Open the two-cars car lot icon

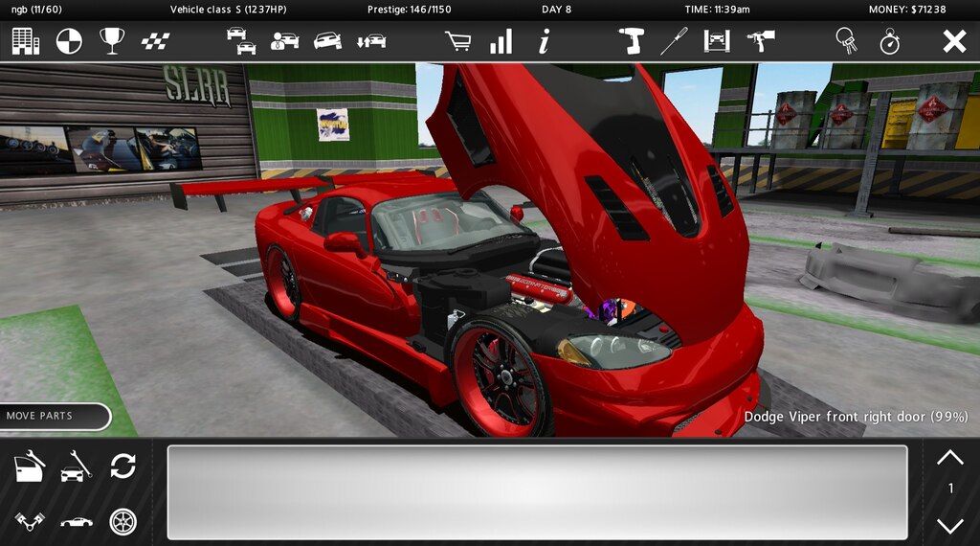[241, 41]
